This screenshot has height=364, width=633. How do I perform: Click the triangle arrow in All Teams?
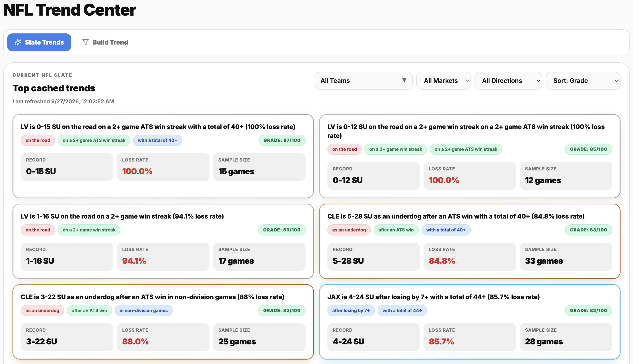pos(404,80)
